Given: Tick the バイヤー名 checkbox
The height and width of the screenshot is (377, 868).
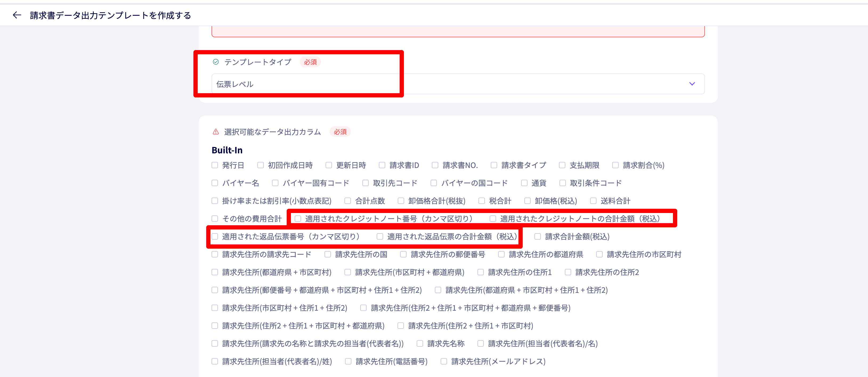Looking at the screenshot, I should [215, 183].
